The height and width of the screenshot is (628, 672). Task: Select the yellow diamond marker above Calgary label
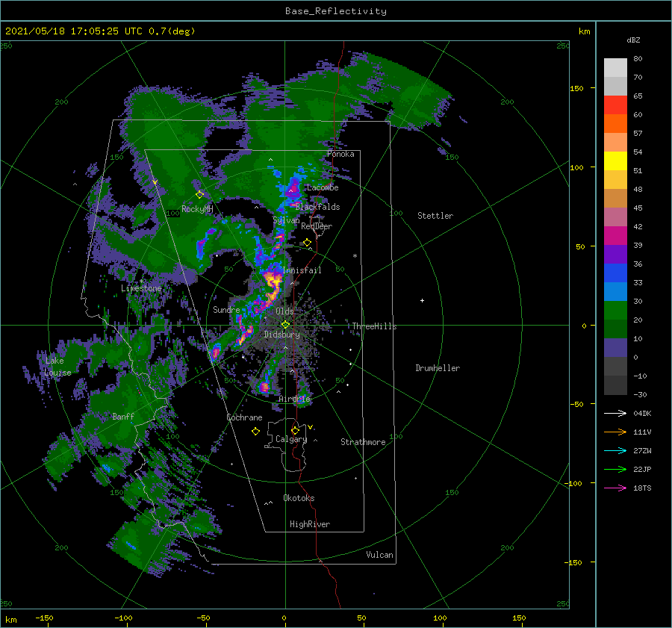coord(295,430)
